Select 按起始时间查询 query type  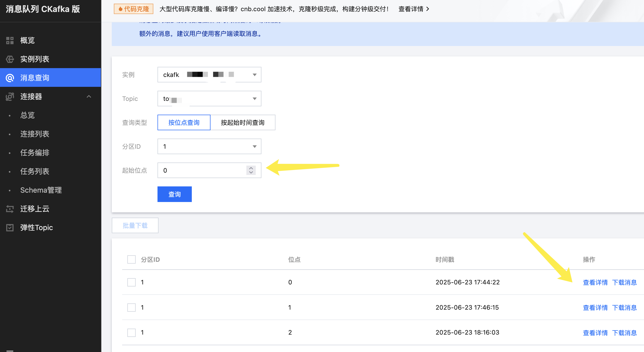coord(242,122)
